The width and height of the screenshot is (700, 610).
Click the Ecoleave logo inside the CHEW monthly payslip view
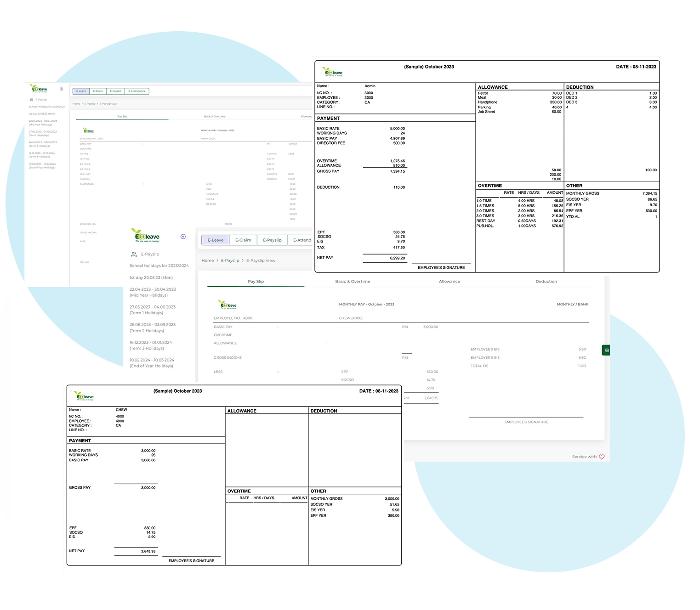click(x=228, y=304)
